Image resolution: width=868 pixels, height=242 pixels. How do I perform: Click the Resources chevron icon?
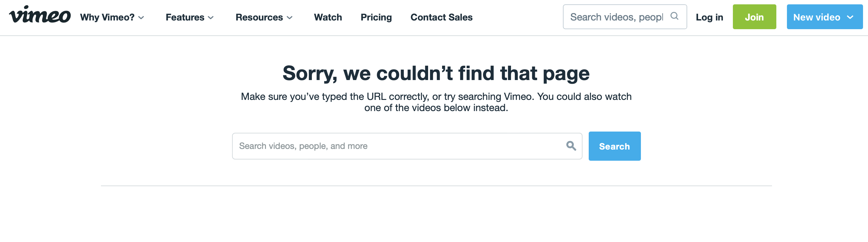[x=290, y=18]
